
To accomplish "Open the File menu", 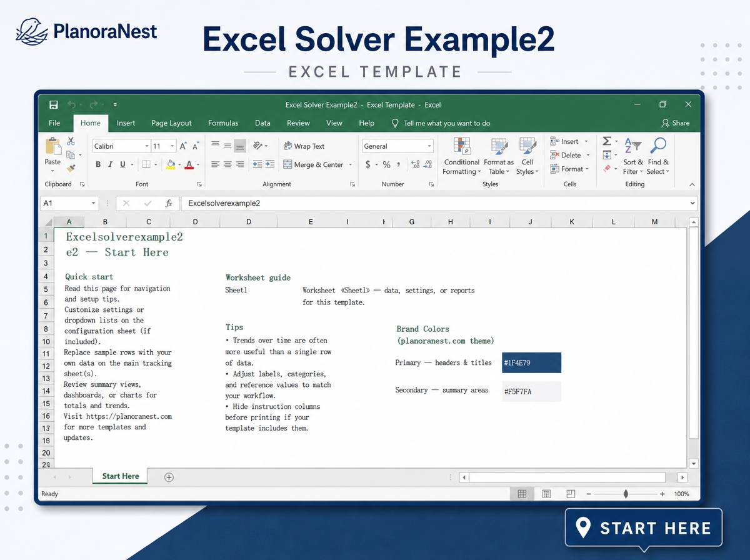I will coord(54,123).
